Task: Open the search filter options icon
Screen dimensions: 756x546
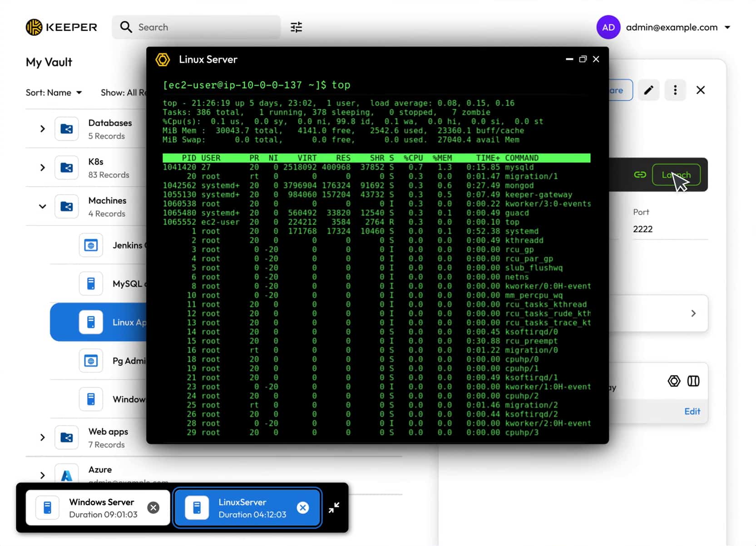Action: coord(296,27)
